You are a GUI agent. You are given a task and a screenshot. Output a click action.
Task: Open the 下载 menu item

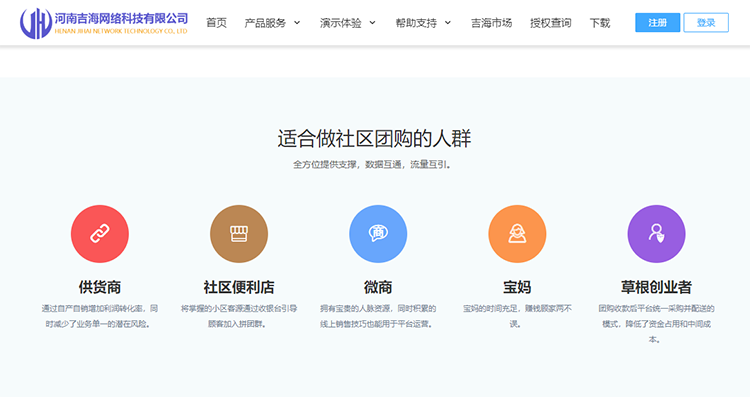[600, 22]
